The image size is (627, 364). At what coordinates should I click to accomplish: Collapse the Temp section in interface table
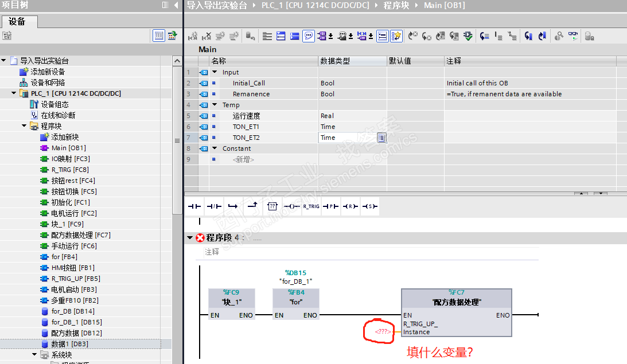pos(215,105)
